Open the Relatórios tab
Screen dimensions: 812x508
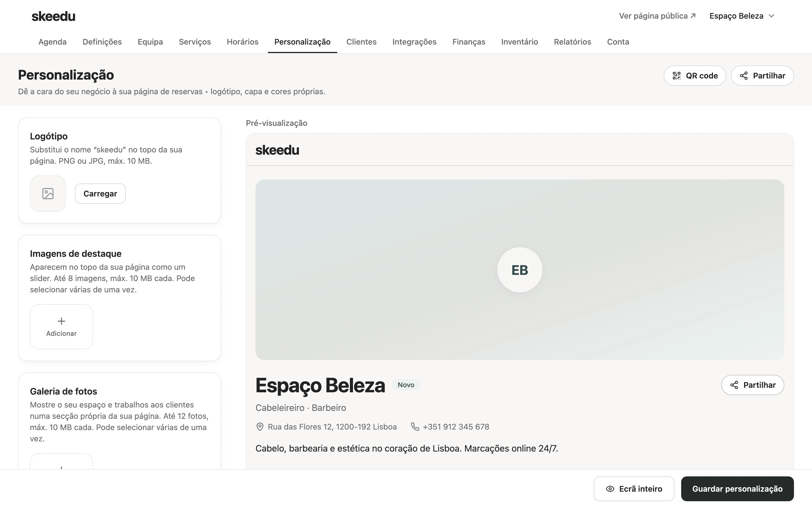(572, 42)
